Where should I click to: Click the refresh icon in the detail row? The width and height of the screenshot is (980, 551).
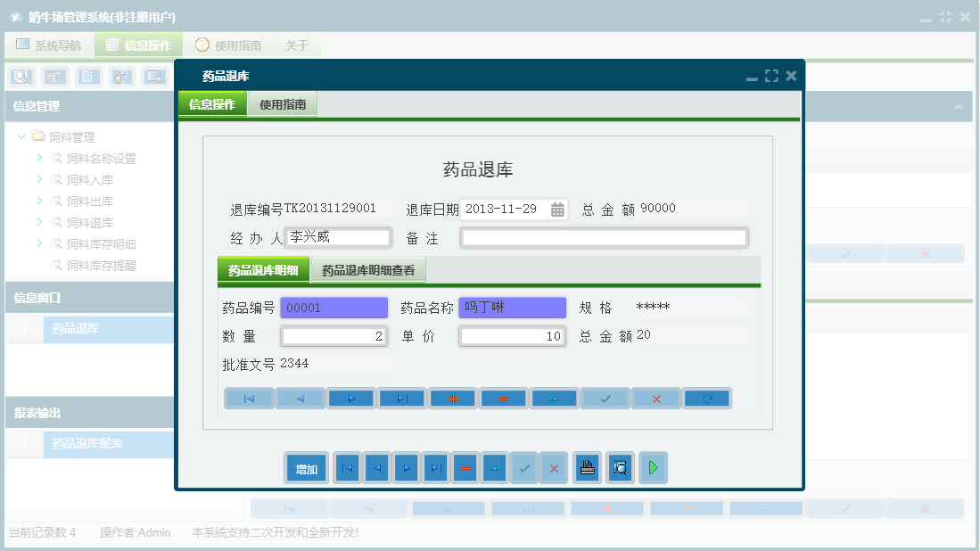[707, 398]
